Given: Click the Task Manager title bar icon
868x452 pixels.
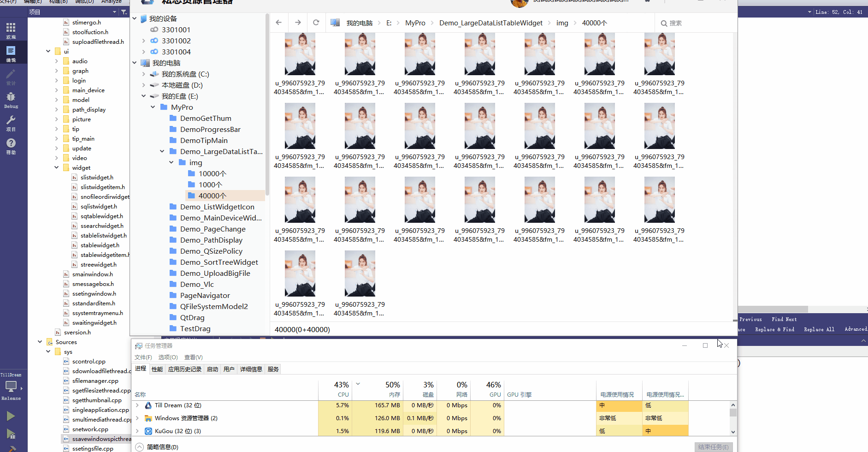Looking at the screenshot, I should click(x=138, y=345).
